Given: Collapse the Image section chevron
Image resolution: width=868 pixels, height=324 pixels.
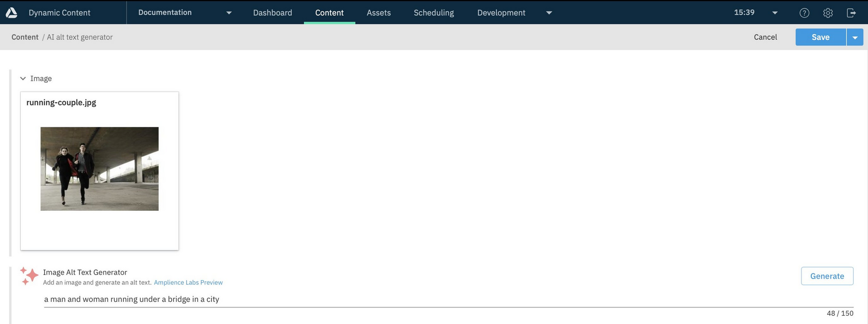Looking at the screenshot, I should click(23, 79).
